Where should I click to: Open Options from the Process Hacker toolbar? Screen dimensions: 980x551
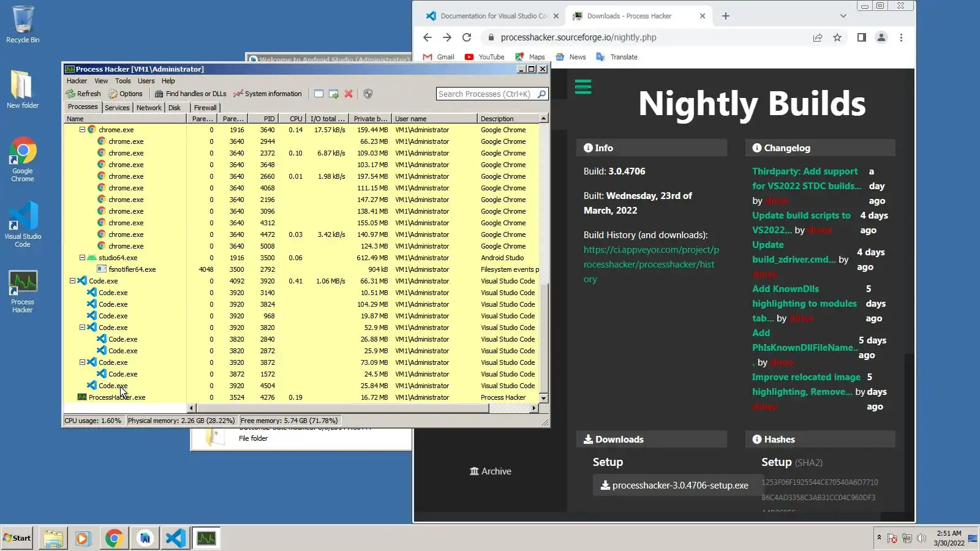[126, 94]
